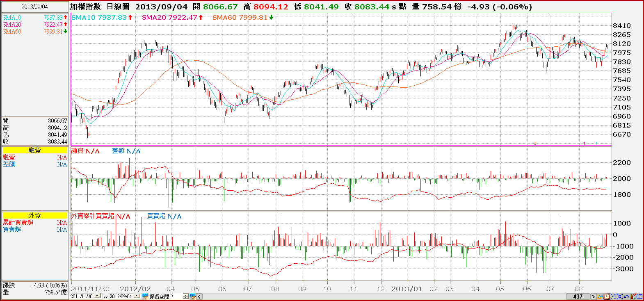
Task: Click the 差額 row in left panel
Action: pyautogui.click(x=35, y=164)
